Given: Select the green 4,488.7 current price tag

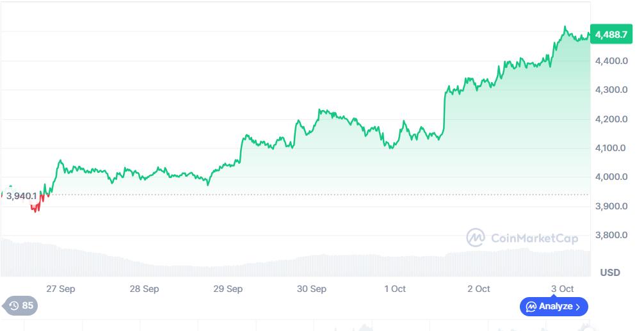Looking at the screenshot, I should point(610,35).
